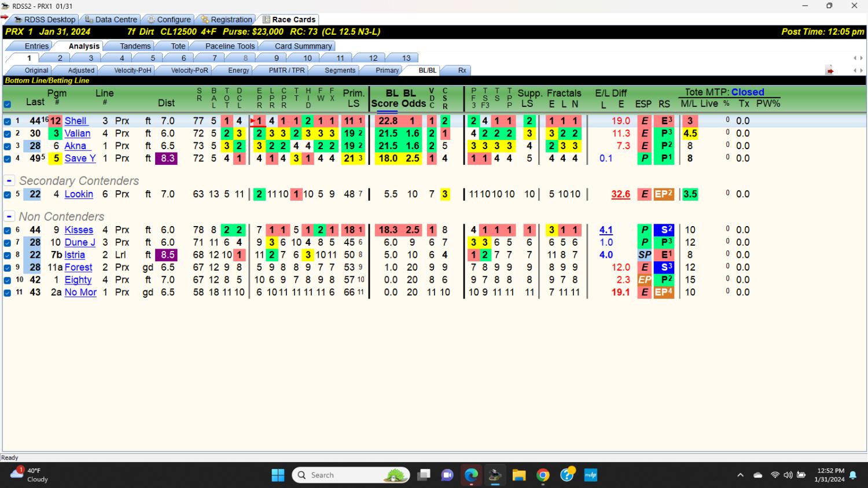
Task: Open the Save Y horse link
Action: (x=80, y=158)
